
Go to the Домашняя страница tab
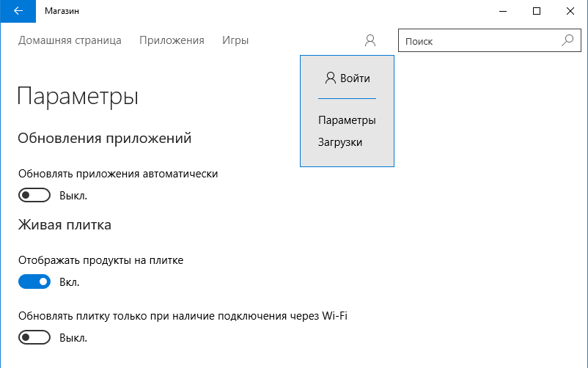click(x=70, y=40)
